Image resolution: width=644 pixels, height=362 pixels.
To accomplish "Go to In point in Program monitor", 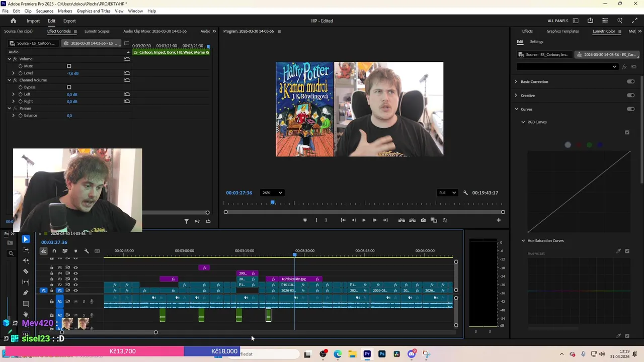I will pyautogui.click(x=343, y=220).
